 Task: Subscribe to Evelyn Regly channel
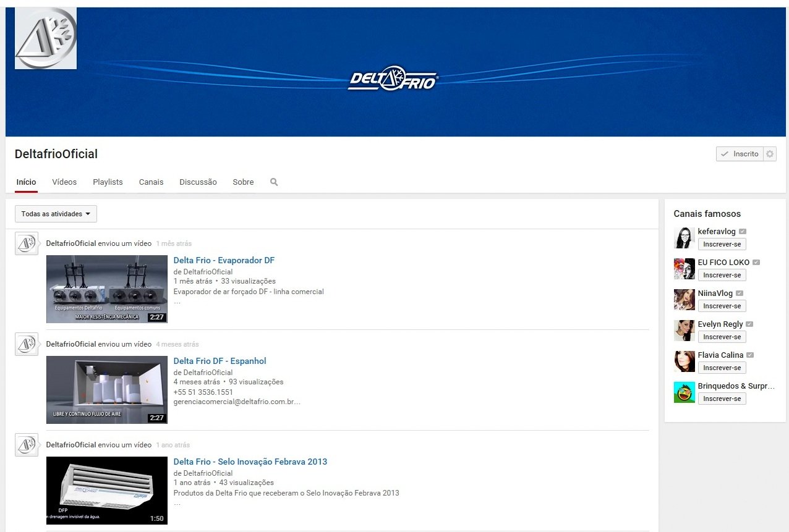pyautogui.click(x=722, y=337)
